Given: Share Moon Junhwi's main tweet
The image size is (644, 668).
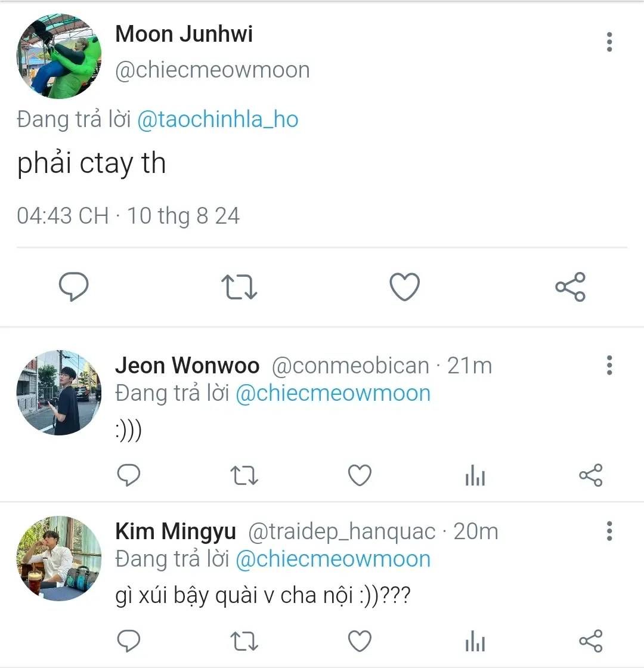Looking at the screenshot, I should [x=570, y=287].
